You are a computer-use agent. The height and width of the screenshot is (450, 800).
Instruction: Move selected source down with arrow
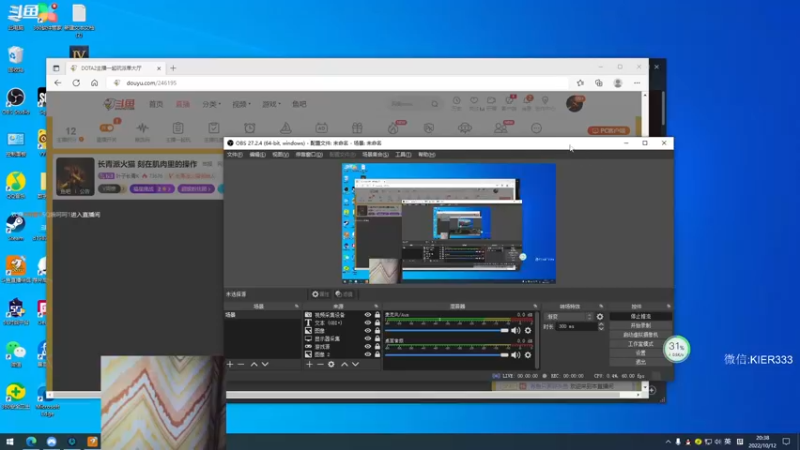356,364
